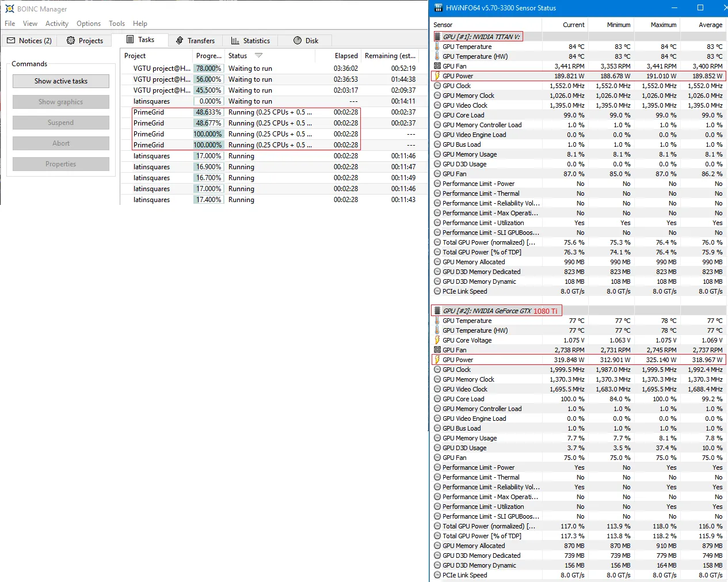Maximize the HWiNFO64 Sensor Status window
728x582 pixels.
(x=700, y=8)
